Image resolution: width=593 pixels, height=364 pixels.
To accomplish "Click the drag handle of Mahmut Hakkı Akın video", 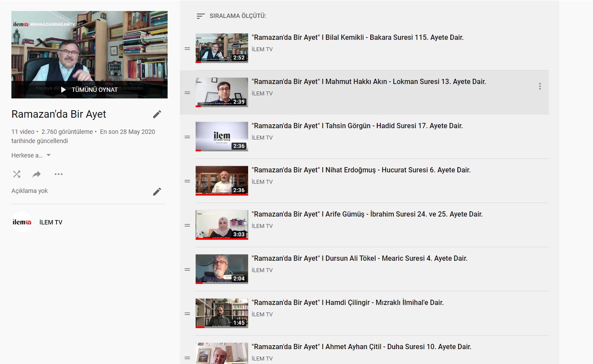I will pos(187,93).
